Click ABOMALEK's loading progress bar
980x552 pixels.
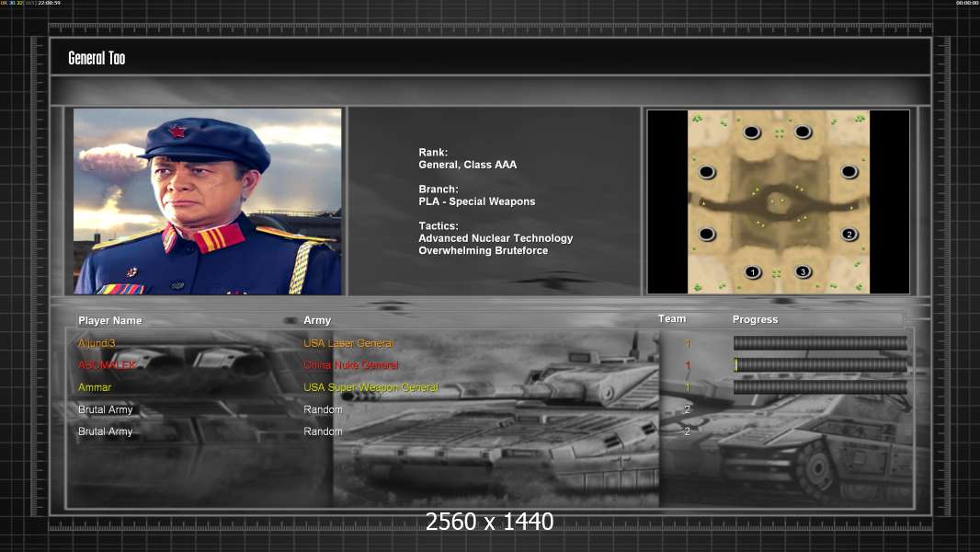[x=820, y=365]
